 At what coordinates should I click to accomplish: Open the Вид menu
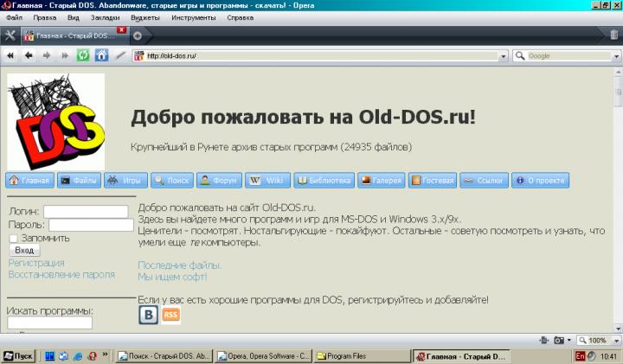click(x=73, y=18)
